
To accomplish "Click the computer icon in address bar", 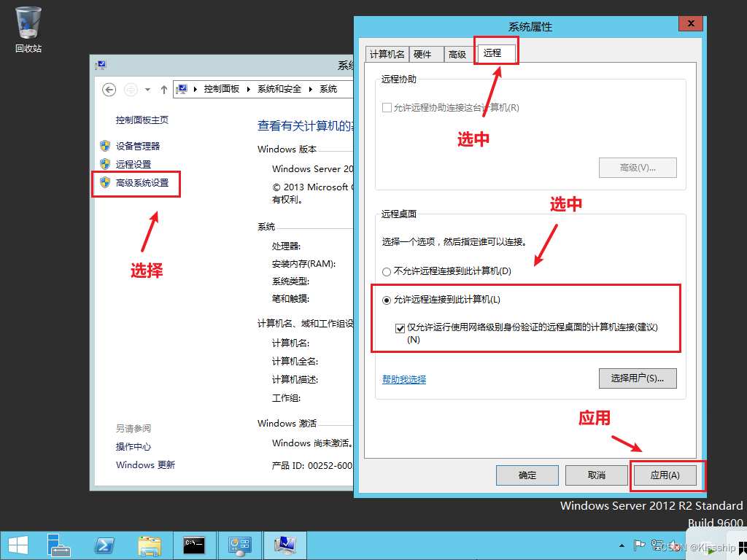I will 182,89.
